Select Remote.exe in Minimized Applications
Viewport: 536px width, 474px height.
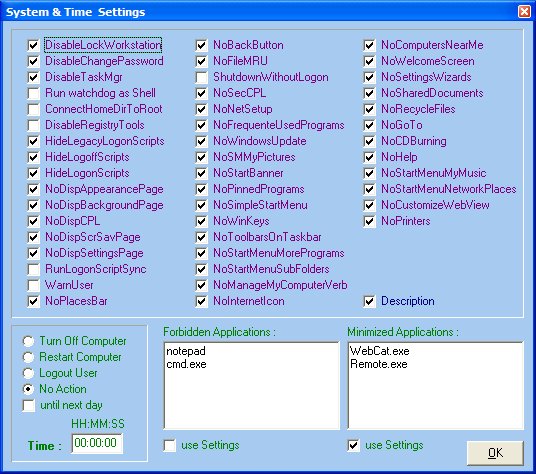tap(379, 364)
